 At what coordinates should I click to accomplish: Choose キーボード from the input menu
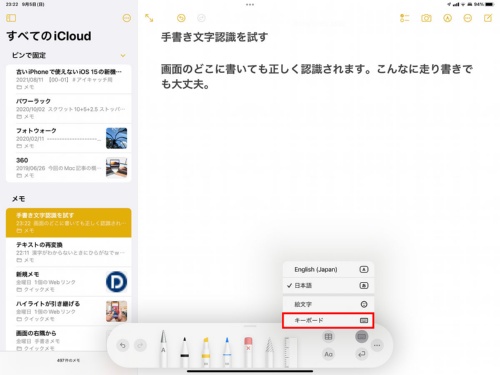point(328,320)
